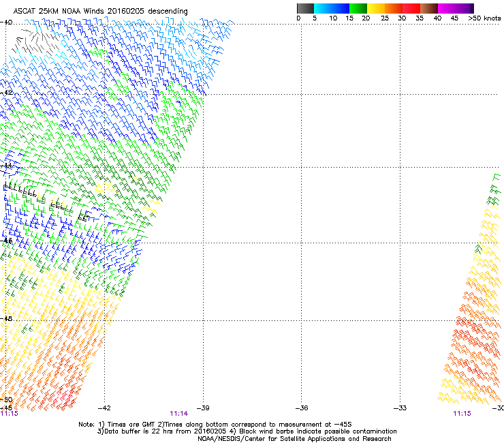Viewport: 504px width, 443px height.
Task: Click the magenta 40-45 knots color segment
Action: 447,8
